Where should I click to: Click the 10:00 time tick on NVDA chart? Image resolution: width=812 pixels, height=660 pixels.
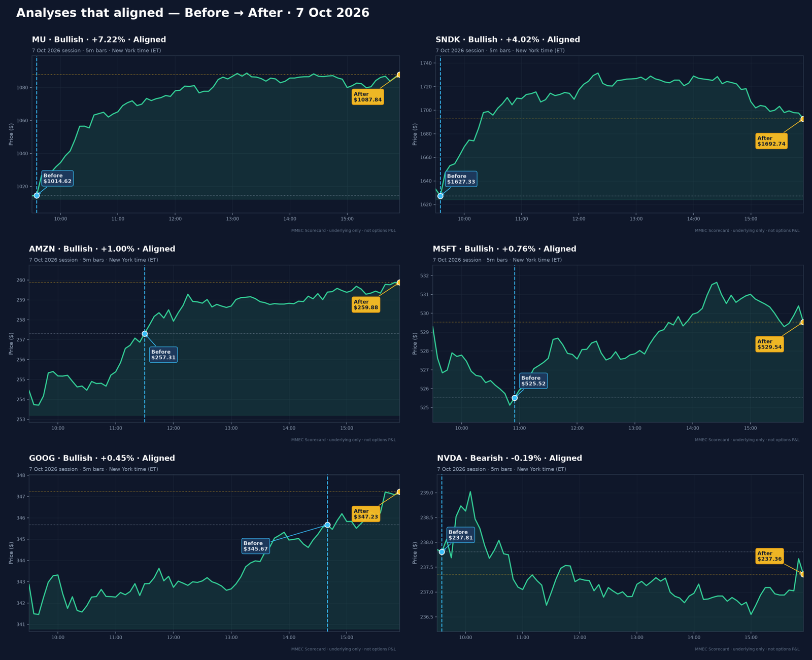465,638
